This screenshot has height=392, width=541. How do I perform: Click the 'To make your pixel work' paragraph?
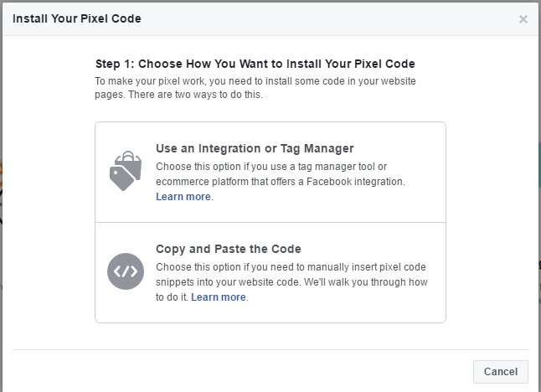(255, 88)
